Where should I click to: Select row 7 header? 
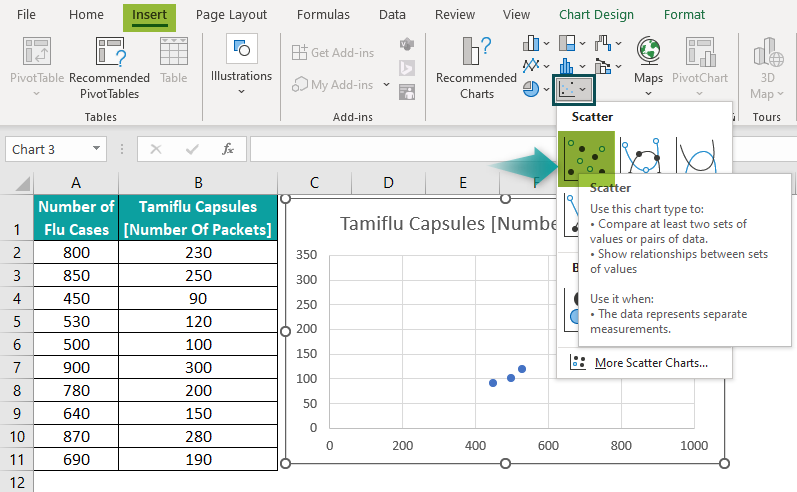tap(17, 367)
